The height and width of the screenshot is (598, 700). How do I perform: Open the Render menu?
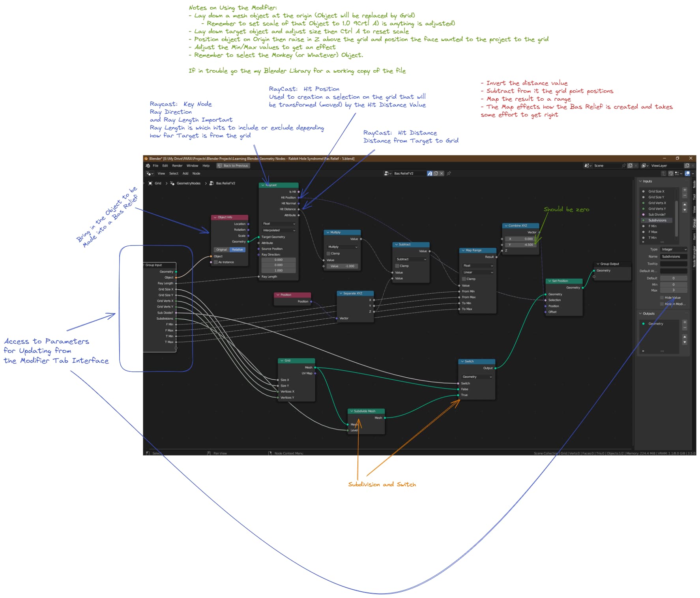[x=177, y=166]
